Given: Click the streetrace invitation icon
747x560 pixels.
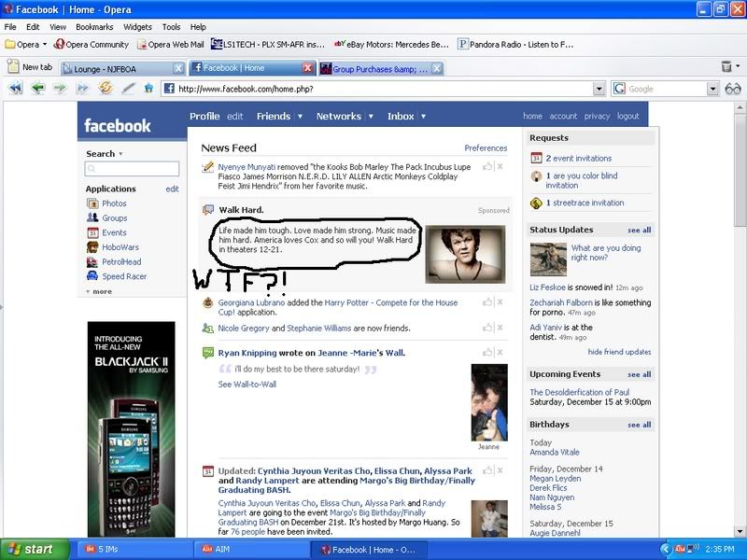Looking at the screenshot, I should click(x=536, y=203).
